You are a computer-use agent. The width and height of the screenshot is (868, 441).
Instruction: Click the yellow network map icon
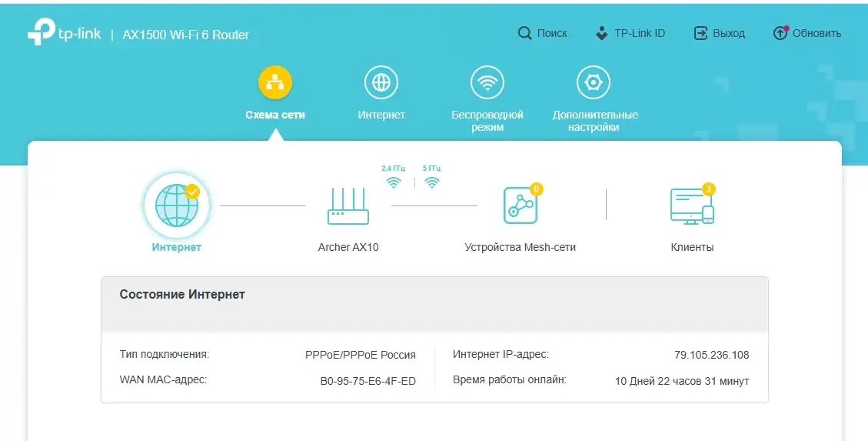(275, 82)
